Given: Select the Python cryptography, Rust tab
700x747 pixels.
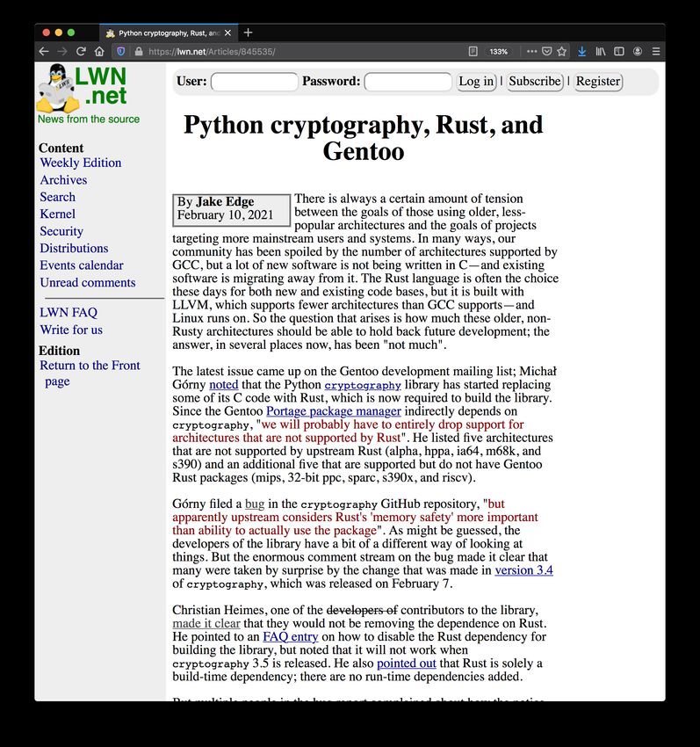Looking at the screenshot, I should click(x=169, y=33).
